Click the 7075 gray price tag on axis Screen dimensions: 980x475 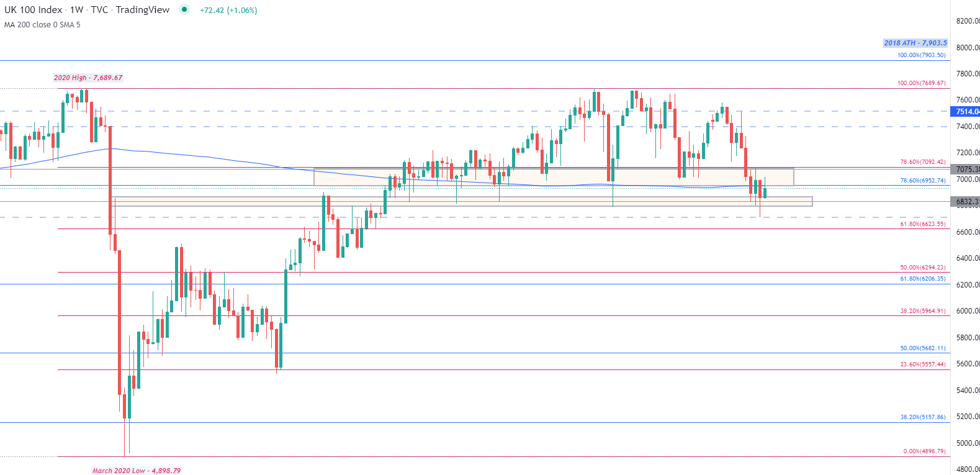coord(967,169)
